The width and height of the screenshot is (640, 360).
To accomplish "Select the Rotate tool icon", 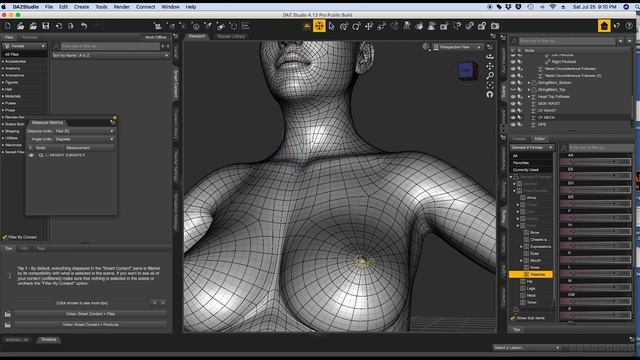I will (356, 26).
